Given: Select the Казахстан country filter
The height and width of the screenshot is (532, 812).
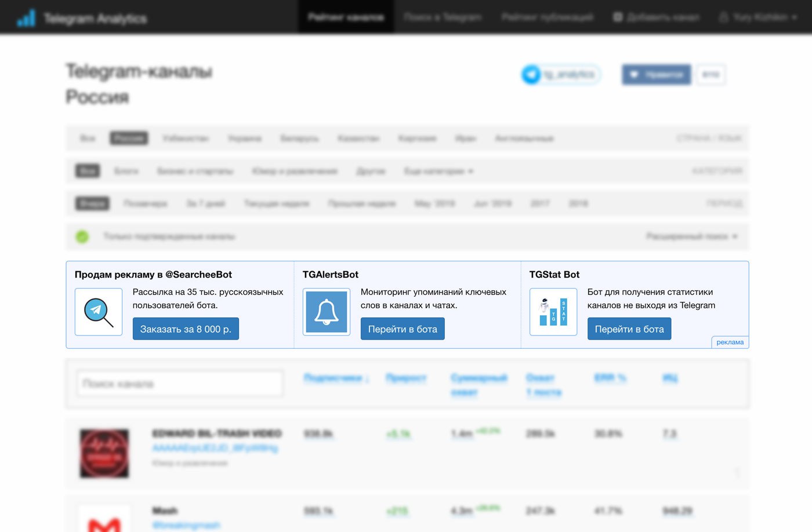Looking at the screenshot, I should point(358,138).
